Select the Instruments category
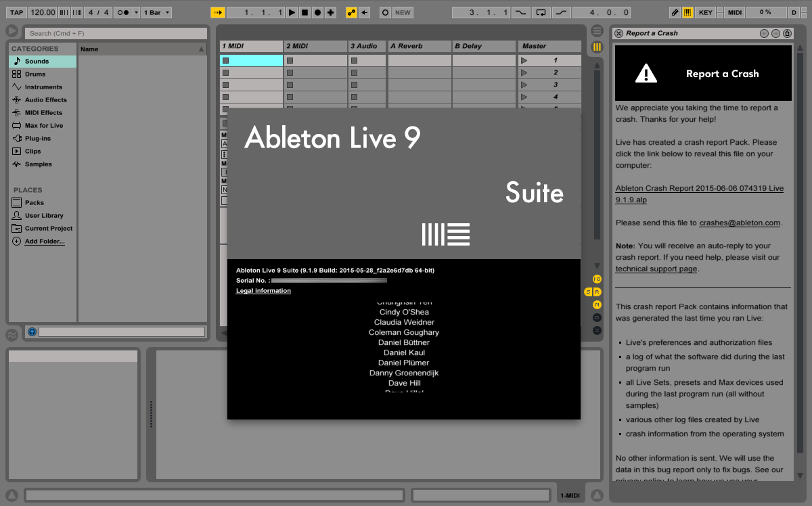The image size is (812, 506). [43, 87]
